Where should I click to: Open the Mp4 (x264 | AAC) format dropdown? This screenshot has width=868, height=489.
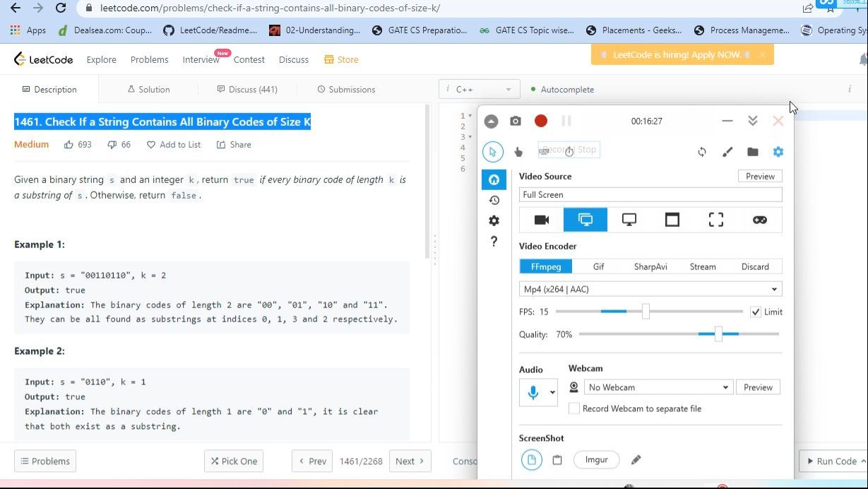tap(650, 289)
